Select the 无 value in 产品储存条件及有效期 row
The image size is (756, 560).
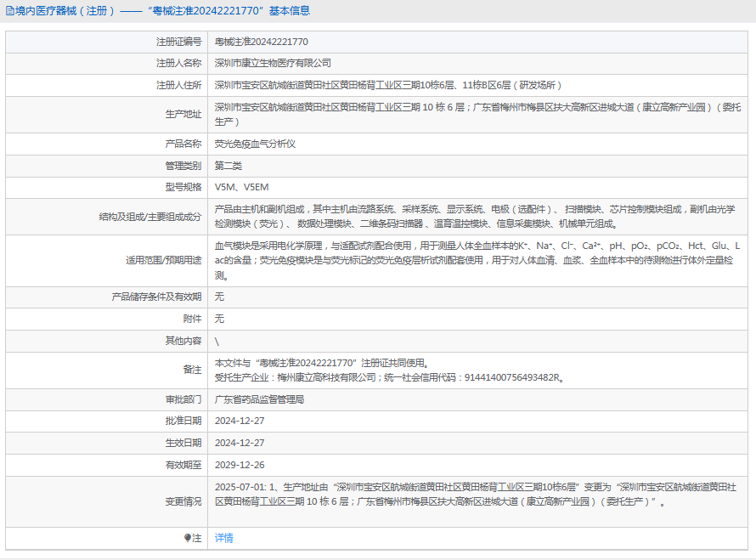coord(219,297)
